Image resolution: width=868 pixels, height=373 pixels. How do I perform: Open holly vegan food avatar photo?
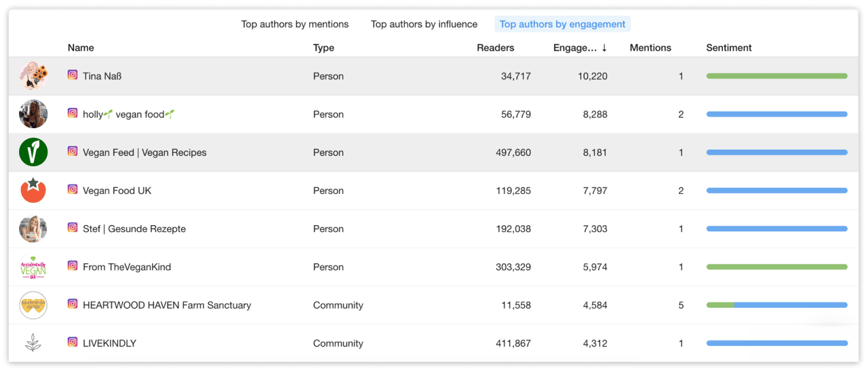[x=33, y=114]
